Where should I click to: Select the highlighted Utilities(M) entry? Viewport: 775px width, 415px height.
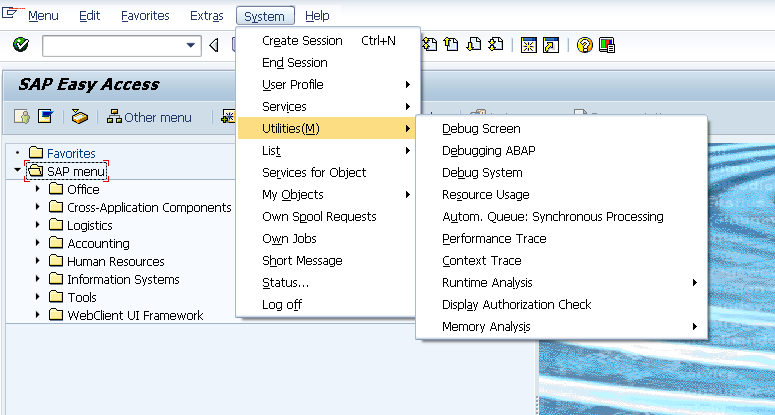(x=328, y=128)
